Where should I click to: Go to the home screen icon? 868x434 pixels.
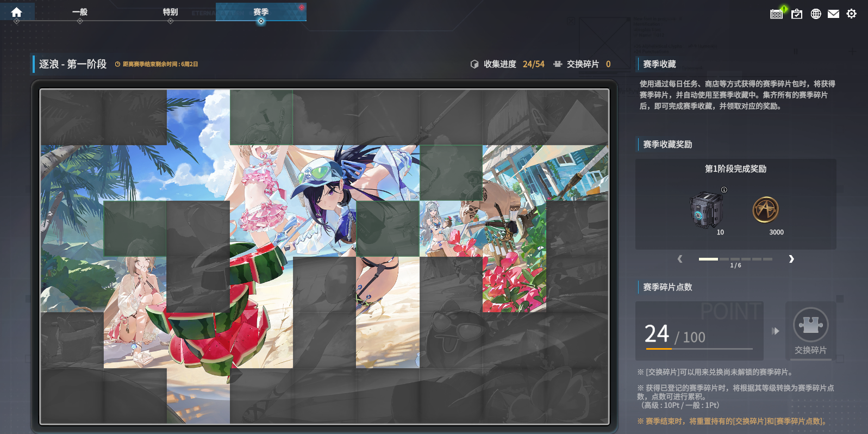point(16,12)
